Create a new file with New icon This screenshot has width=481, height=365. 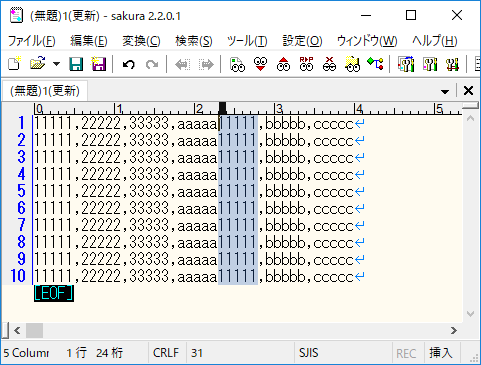click(15, 63)
